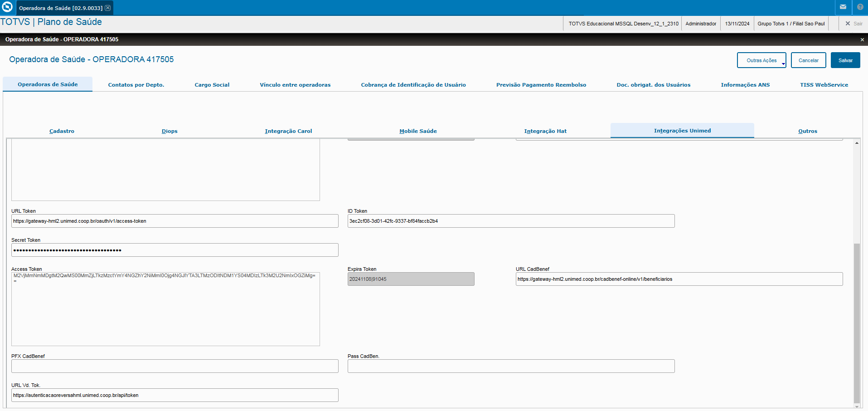
Task: Click the 13/11/2024 date in header
Action: 737,24
